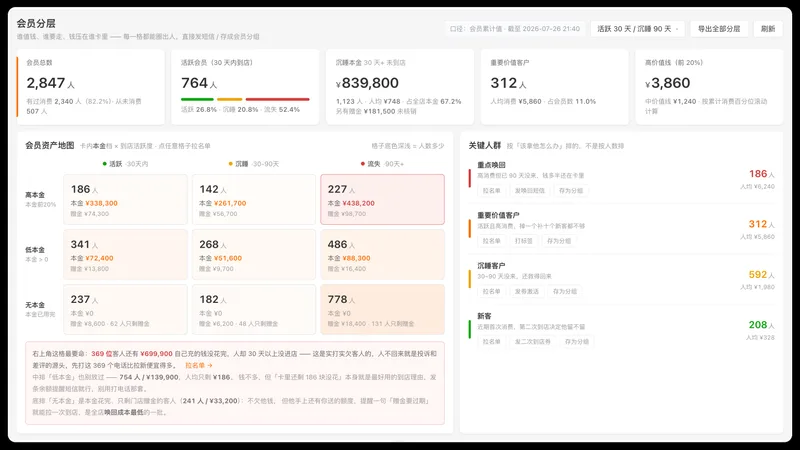The height and width of the screenshot is (450, 800).
Task: Open the 182 人 no-balance dormant cell
Action: coord(254,310)
